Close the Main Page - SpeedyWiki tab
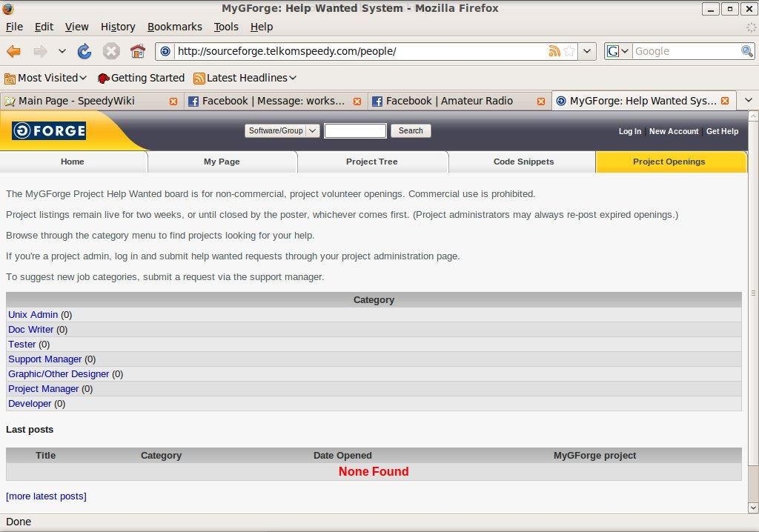Viewport: 759px width, 532px height. coord(173,101)
